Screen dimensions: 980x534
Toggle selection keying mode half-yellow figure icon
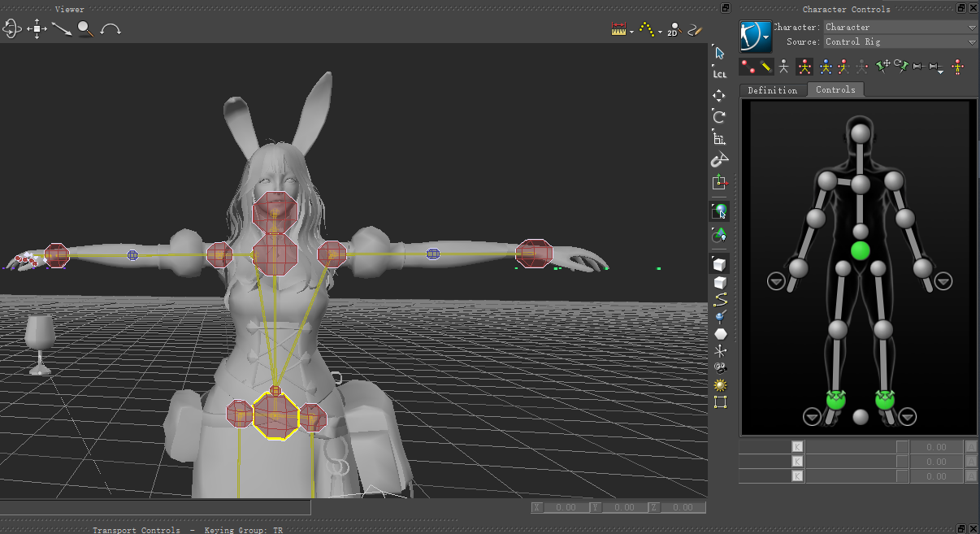click(843, 67)
